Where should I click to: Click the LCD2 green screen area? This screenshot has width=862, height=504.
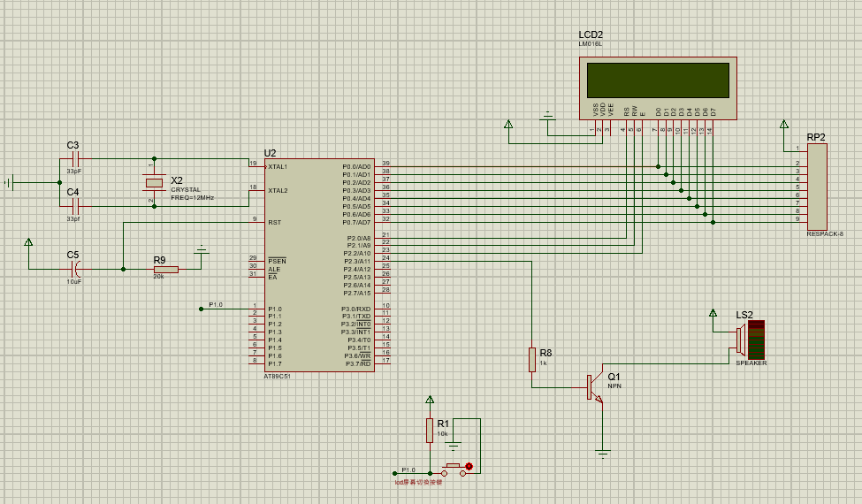click(x=658, y=80)
